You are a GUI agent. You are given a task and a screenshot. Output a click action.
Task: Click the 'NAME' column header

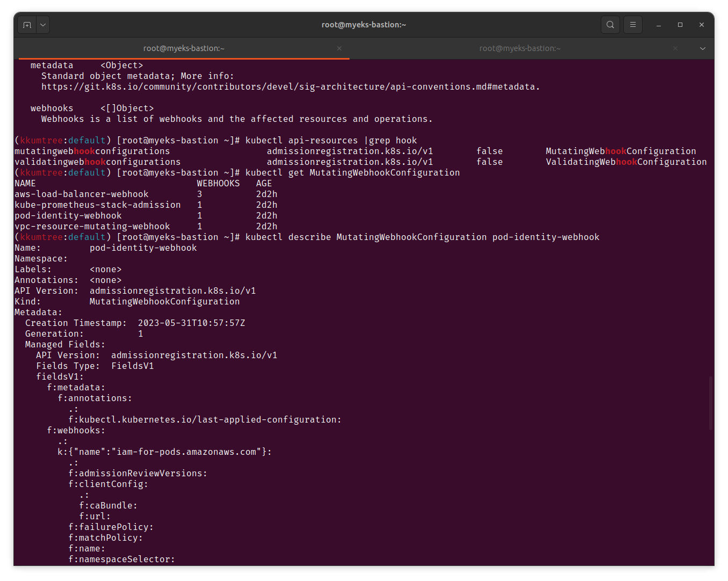click(x=25, y=184)
